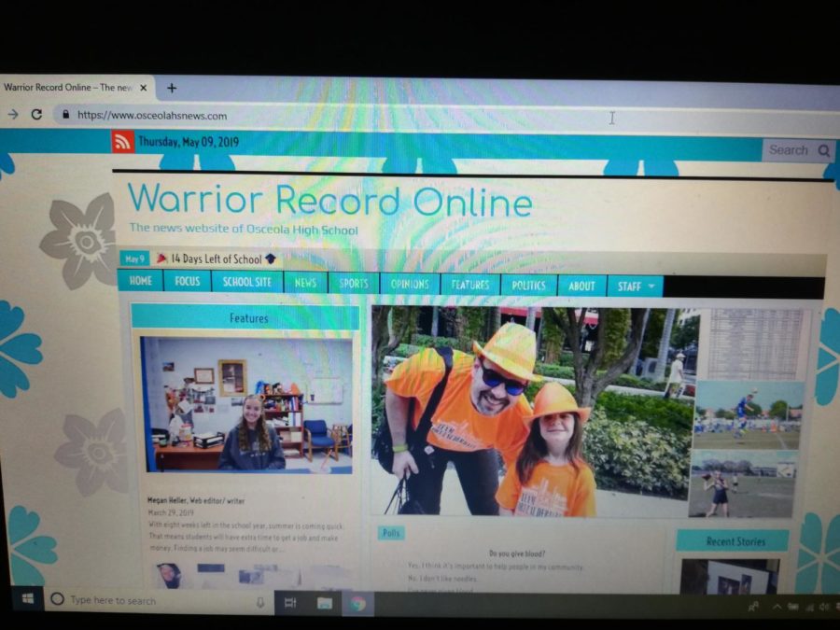Select the field player slideshow thumbnail
This screenshot has width=840, height=630.
[743, 483]
